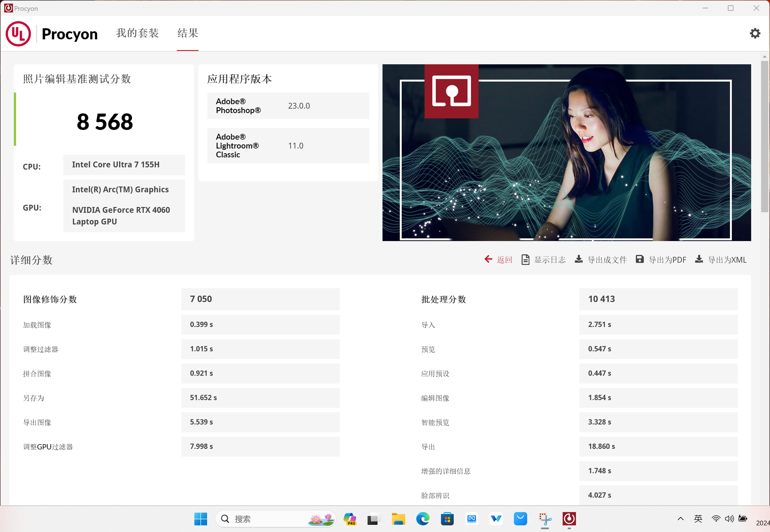Select the overall score 8 568
This screenshot has width=770, height=532.
click(105, 122)
